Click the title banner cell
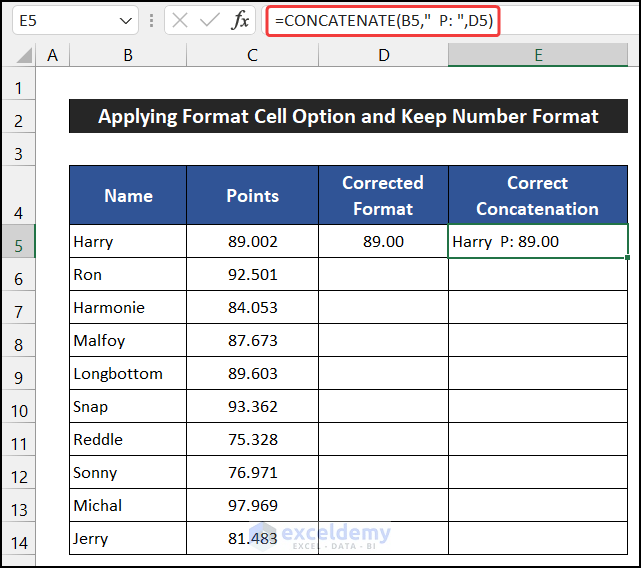This screenshot has width=641, height=568. (x=348, y=117)
